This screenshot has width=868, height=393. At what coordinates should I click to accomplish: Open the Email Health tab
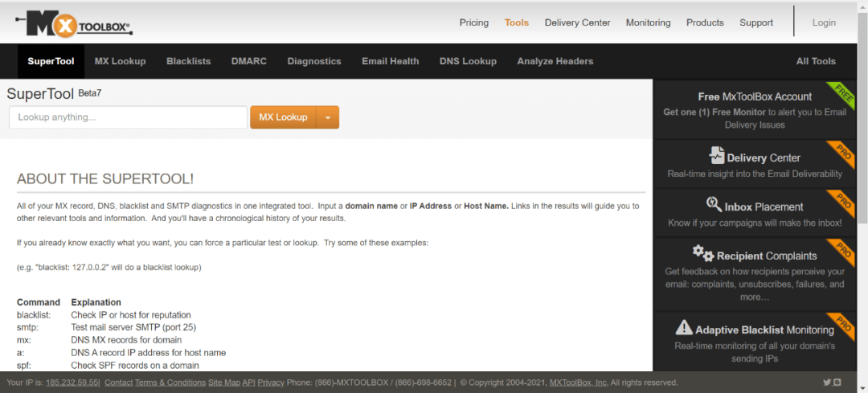[x=391, y=61]
